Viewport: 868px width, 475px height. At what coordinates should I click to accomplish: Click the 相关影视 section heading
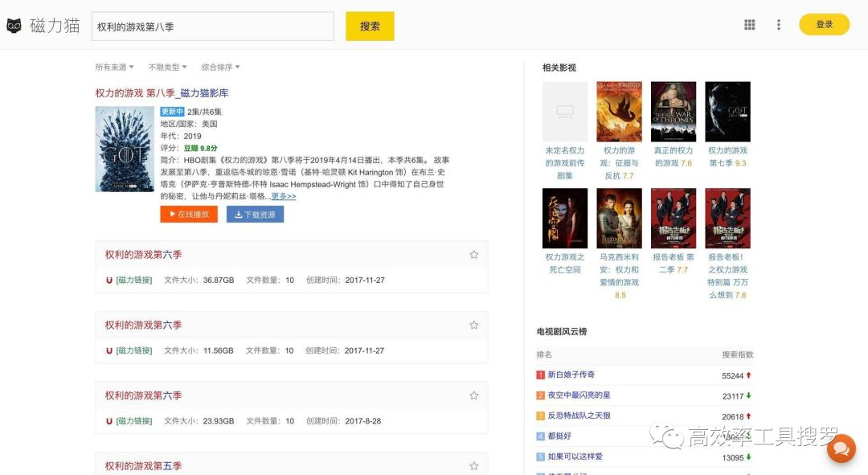pyautogui.click(x=559, y=68)
